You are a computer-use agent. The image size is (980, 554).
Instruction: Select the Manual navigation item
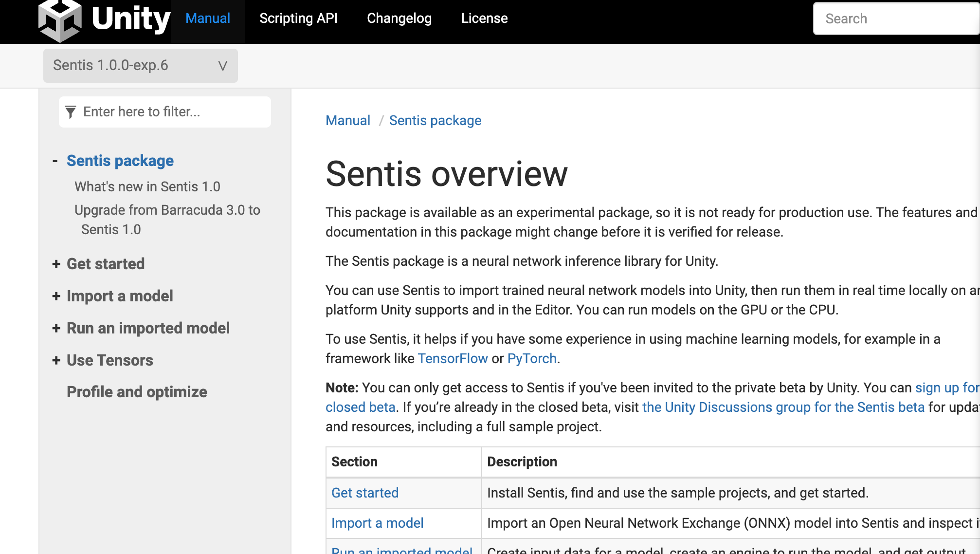(x=208, y=18)
